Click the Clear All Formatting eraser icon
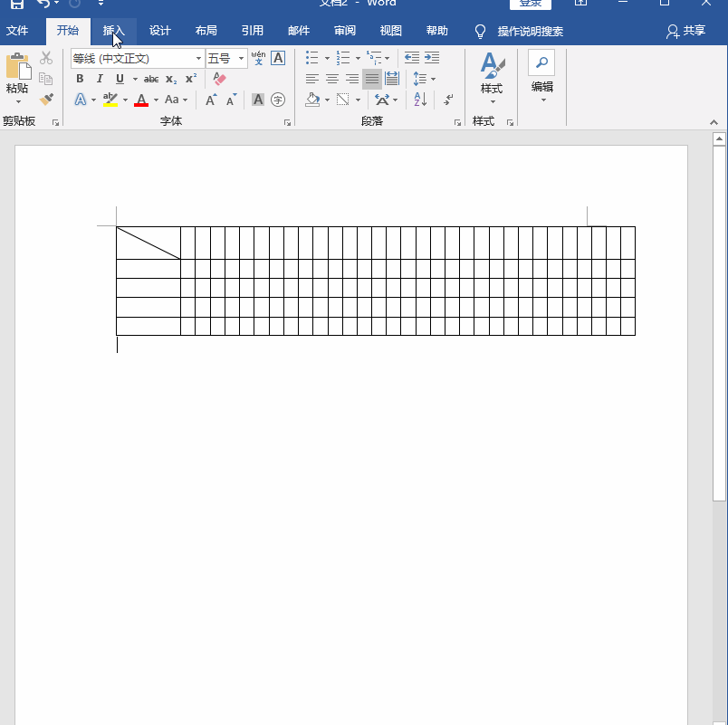 [x=219, y=79]
